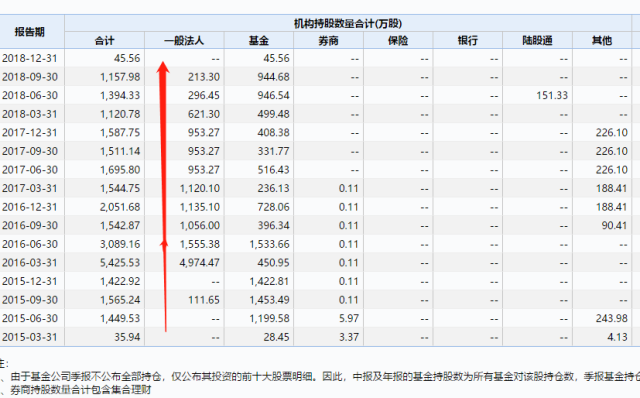Select the 保险 column header
This screenshot has height=398, width=640.
[x=398, y=40]
